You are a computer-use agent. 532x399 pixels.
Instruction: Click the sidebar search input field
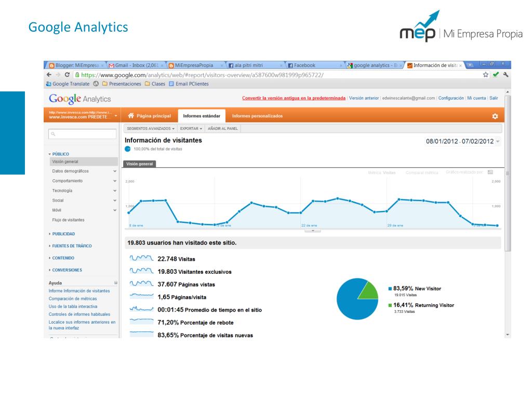pos(83,134)
